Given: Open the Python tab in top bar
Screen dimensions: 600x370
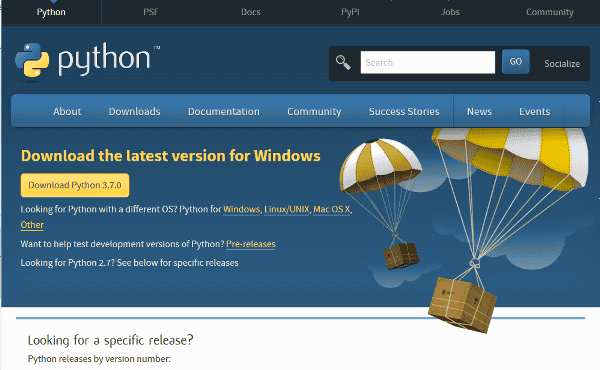Looking at the screenshot, I should pos(51,12).
